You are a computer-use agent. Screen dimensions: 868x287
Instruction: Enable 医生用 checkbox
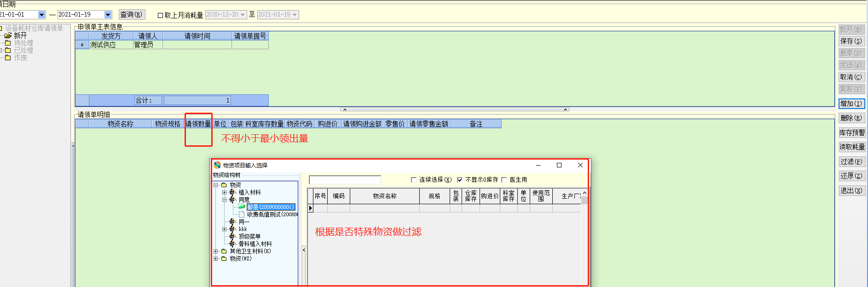504,180
